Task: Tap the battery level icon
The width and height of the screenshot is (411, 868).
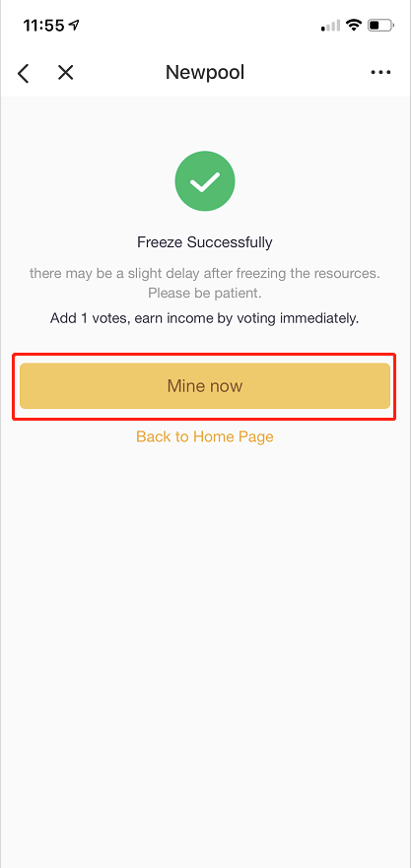Action: 381,26
